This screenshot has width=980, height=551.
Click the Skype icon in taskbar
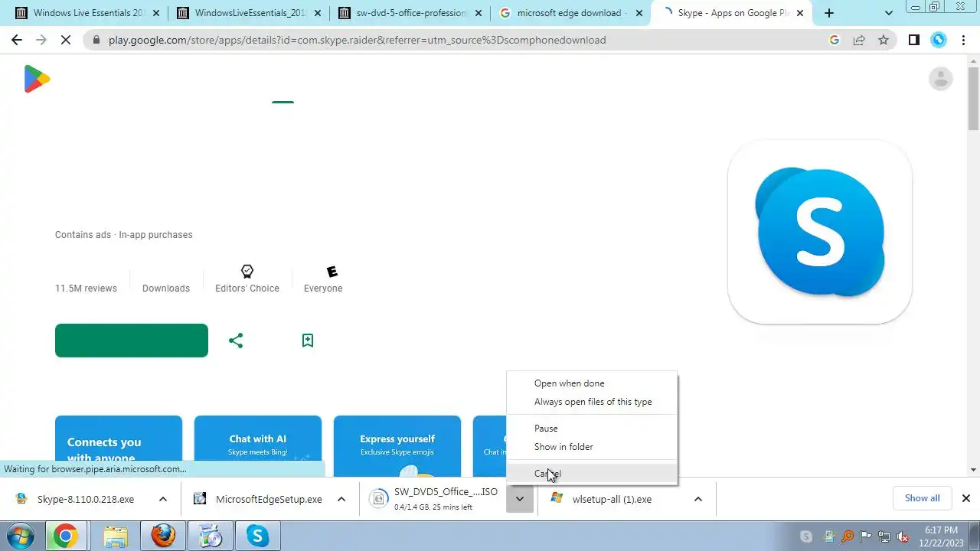tap(257, 536)
